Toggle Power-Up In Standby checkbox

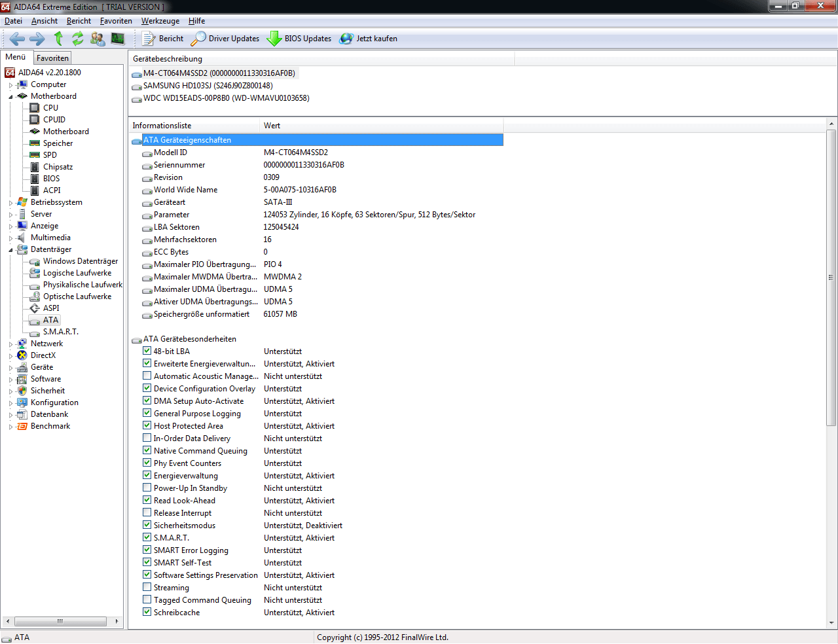pos(147,488)
